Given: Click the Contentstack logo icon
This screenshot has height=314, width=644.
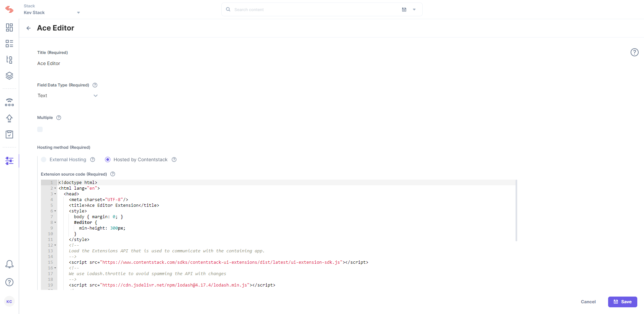Looking at the screenshot, I should click(9, 9).
